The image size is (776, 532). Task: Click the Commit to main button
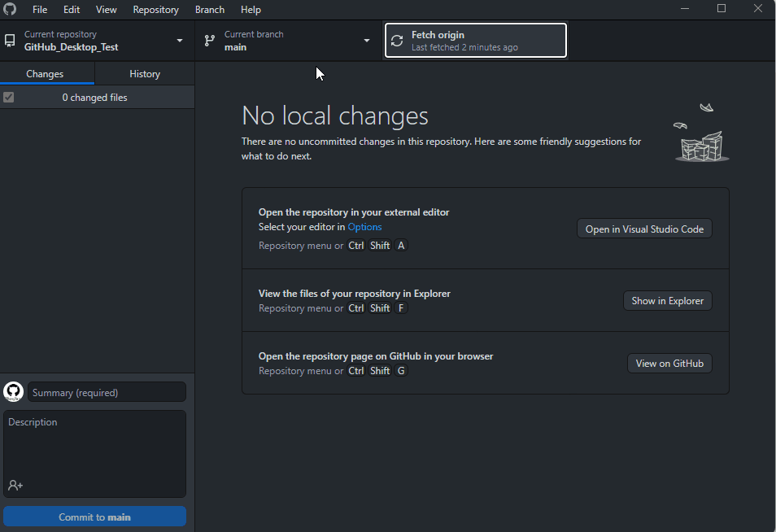pyautogui.click(x=94, y=517)
